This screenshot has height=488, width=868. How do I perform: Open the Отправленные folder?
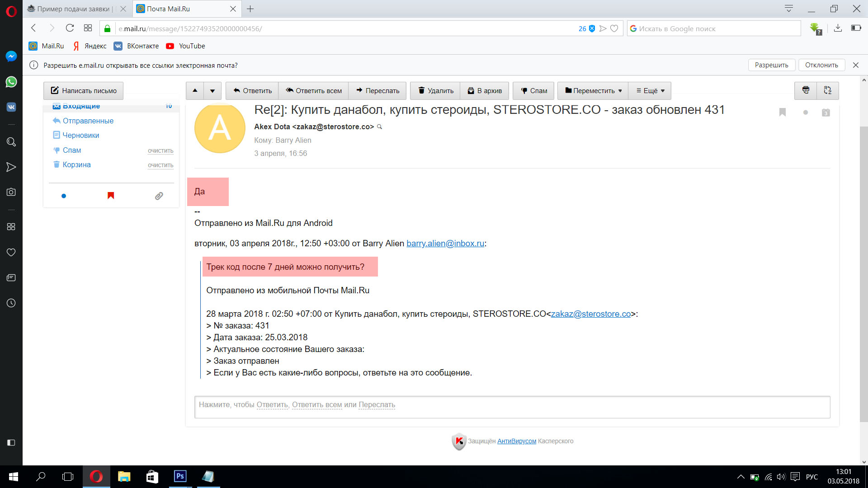pyautogui.click(x=88, y=121)
